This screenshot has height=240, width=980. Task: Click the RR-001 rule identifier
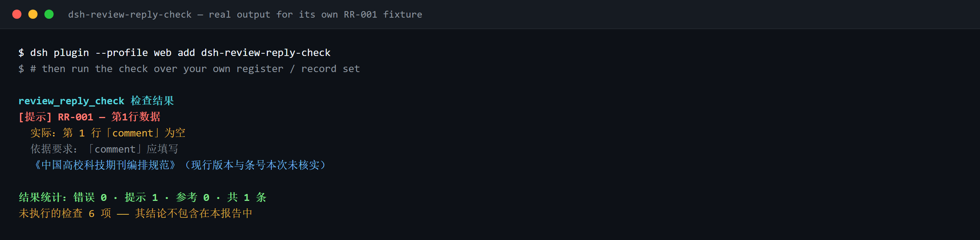[75, 117]
